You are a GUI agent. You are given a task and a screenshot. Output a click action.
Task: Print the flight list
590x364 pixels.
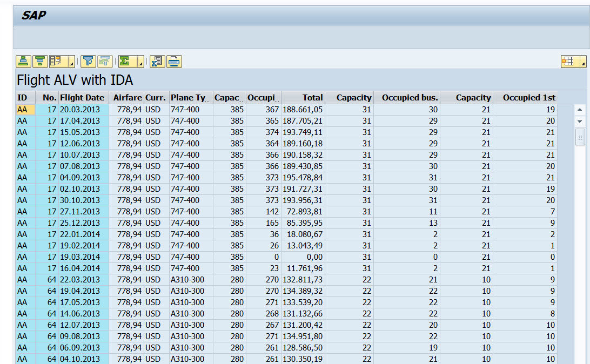[173, 61]
